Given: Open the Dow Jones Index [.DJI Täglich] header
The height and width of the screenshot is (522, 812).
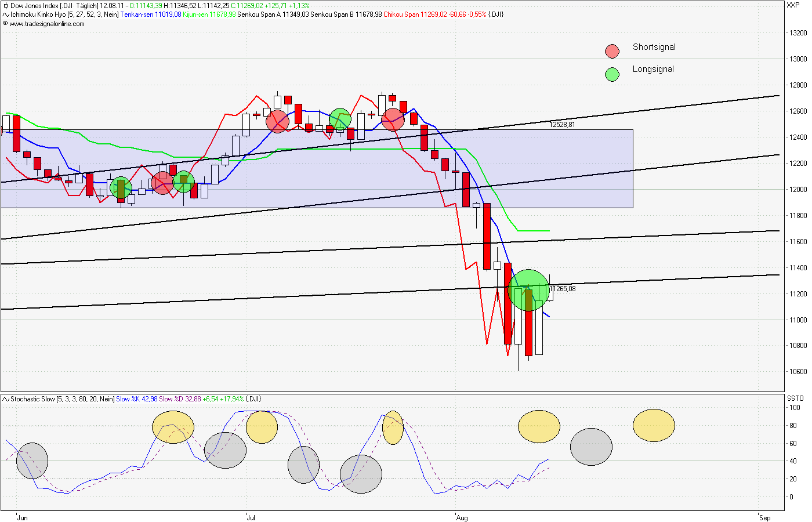Looking at the screenshot, I should click(55, 5).
